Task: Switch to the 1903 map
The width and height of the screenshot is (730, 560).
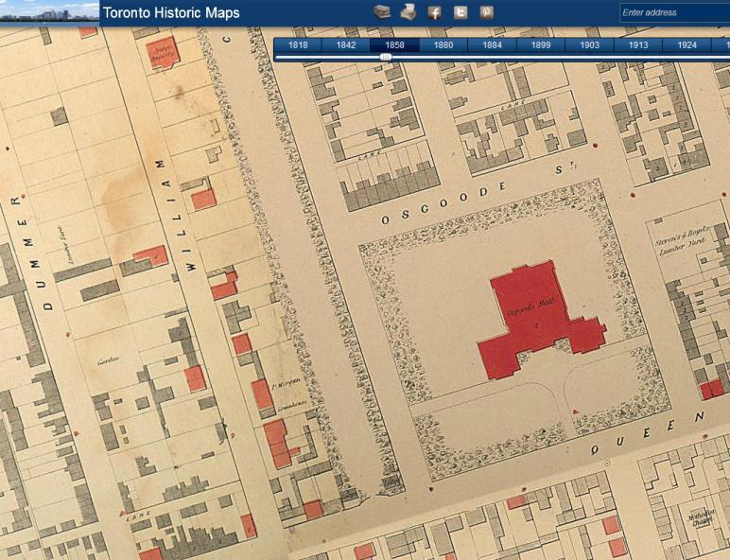Action: tap(589, 44)
